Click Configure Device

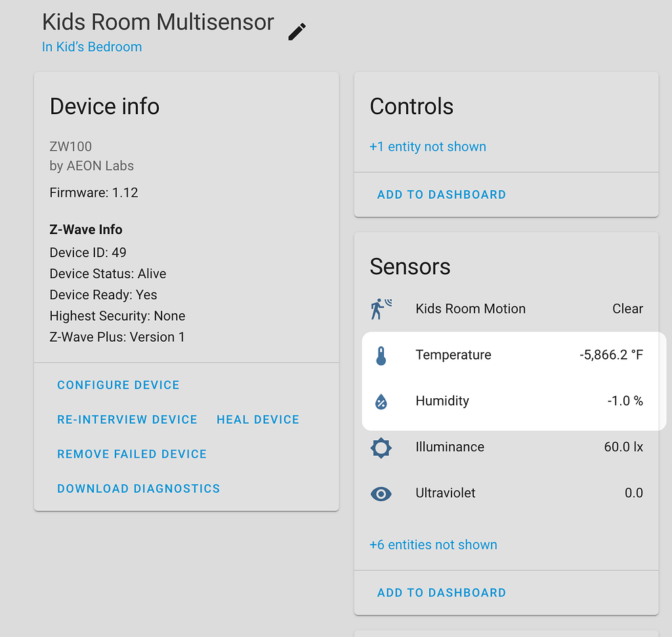[x=118, y=385]
